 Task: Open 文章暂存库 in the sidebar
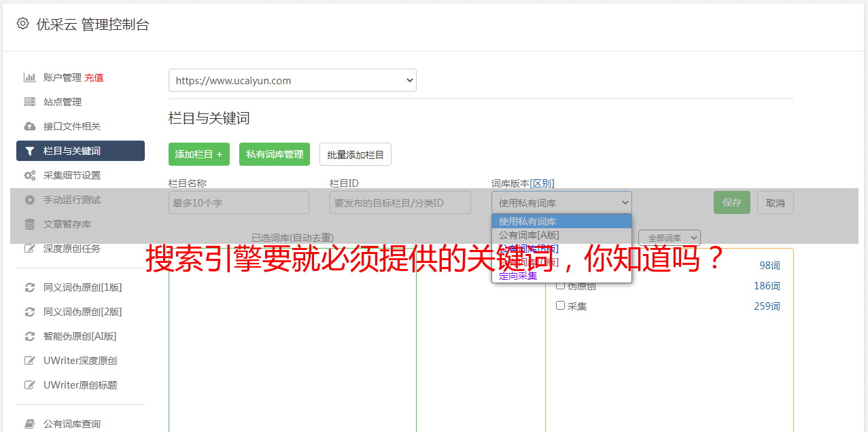click(67, 224)
